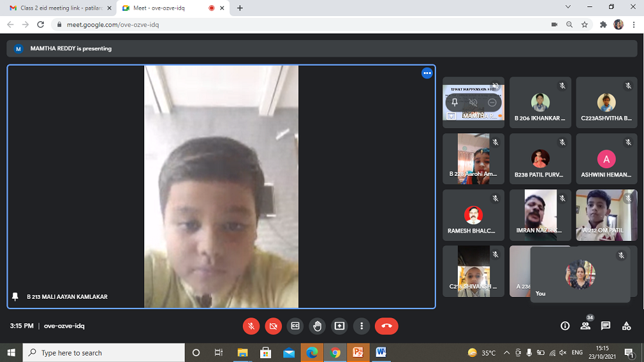Open a new browser tab
Image resolution: width=644 pixels, height=362 pixels.
coord(240,8)
